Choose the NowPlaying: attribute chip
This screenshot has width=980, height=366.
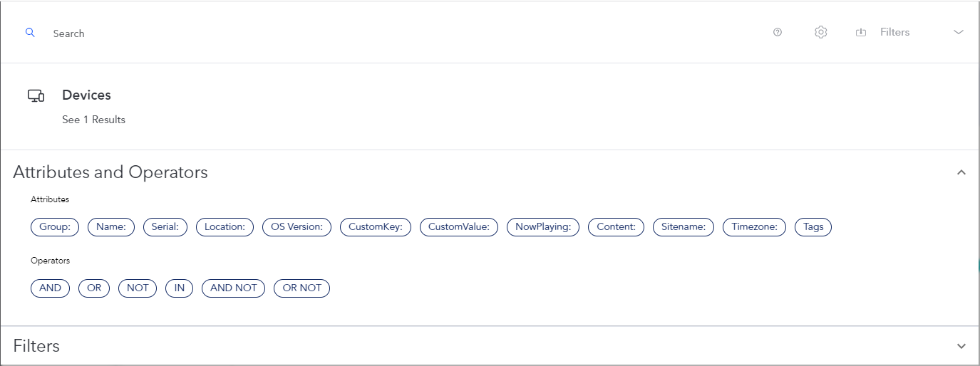coord(543,227)
